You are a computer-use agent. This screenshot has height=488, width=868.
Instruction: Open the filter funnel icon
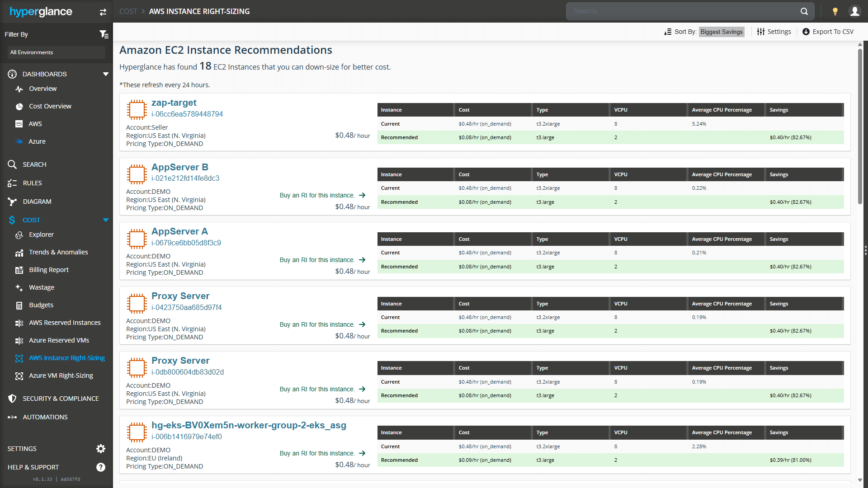tap(104, 34)
